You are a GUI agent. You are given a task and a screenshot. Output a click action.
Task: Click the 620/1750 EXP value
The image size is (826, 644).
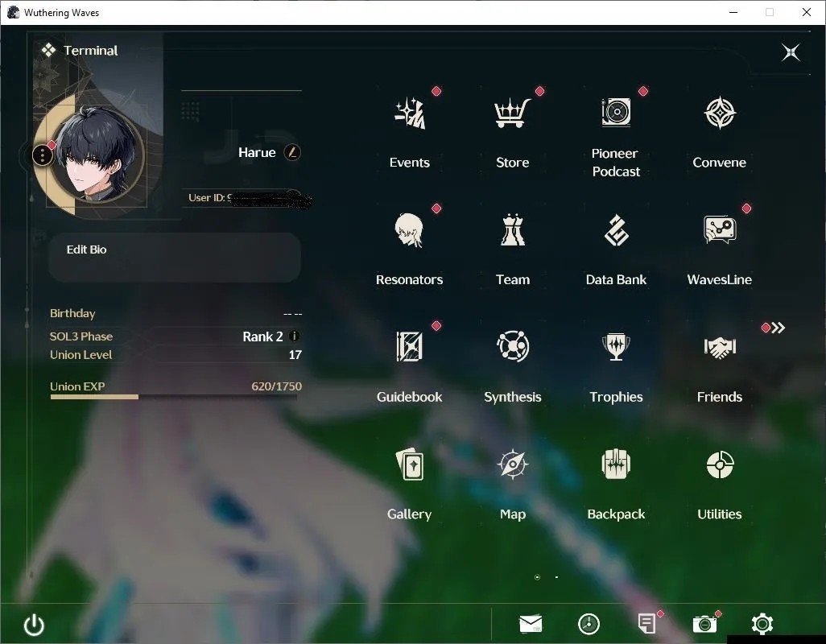pyautogui.click(x=277, y=386)
